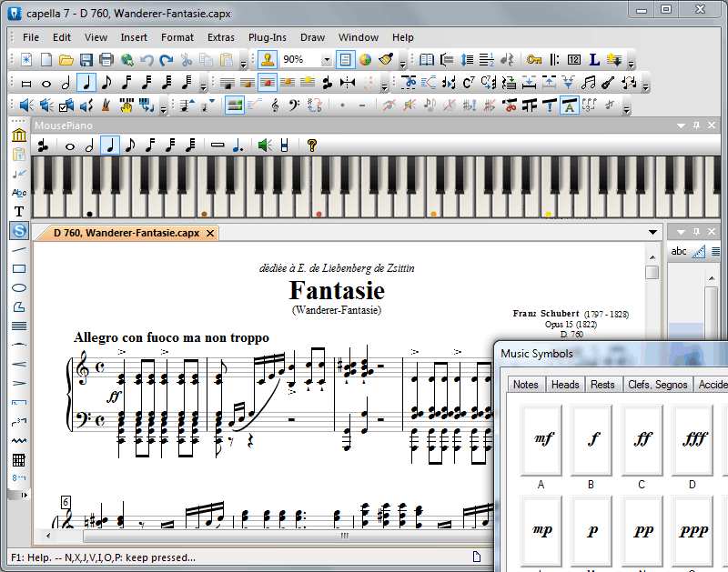Toggle the quarter note value in main toolbar
Screen dimensions: 728x572
(x=86, y=83)
